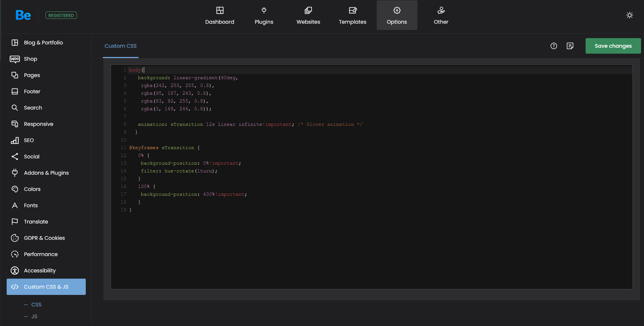The image size is (644, 326).
Task: Open the JS sub-item
Action: pyautogui.click(x=34, y=316)
